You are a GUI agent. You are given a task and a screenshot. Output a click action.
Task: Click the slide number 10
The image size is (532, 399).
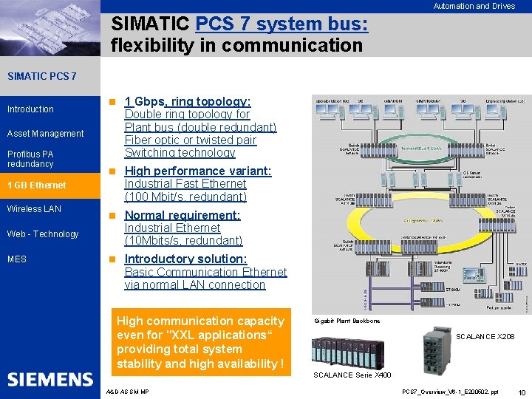click(x=522, y=392)
